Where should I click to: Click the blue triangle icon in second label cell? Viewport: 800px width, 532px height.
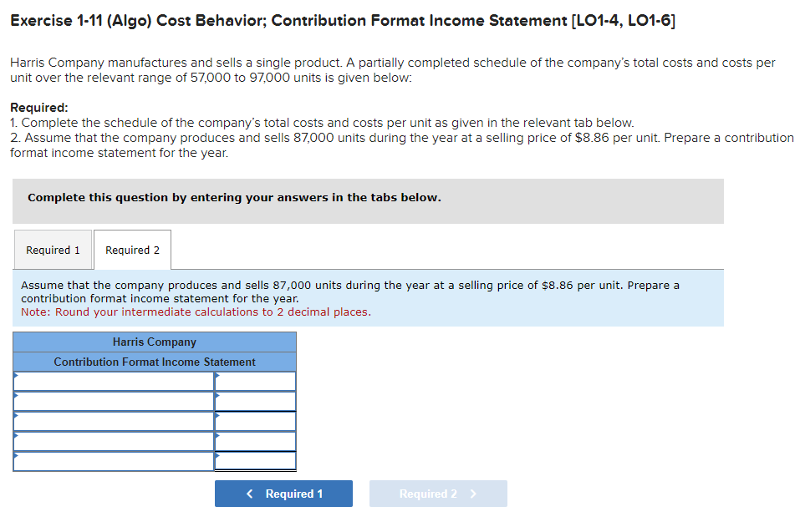pos(15,397)
